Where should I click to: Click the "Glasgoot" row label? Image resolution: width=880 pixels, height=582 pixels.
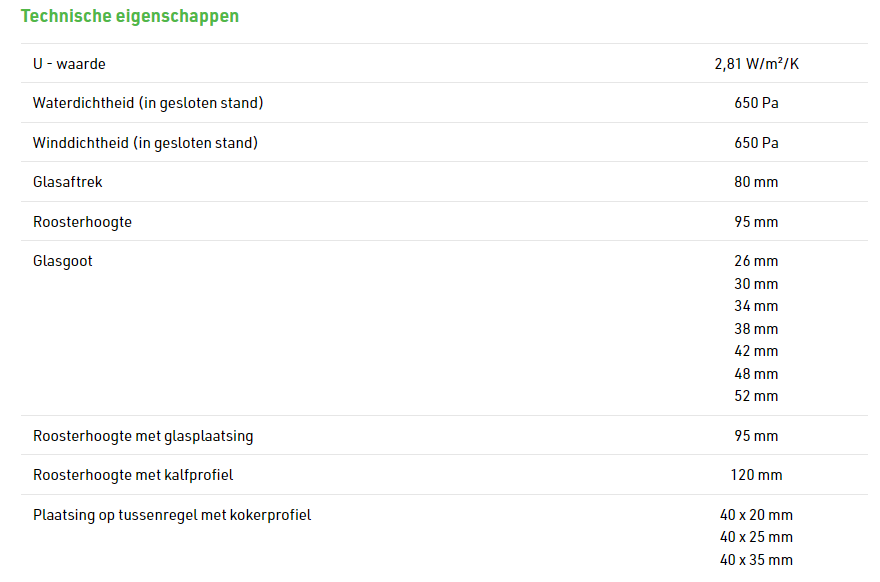(63, 261)
